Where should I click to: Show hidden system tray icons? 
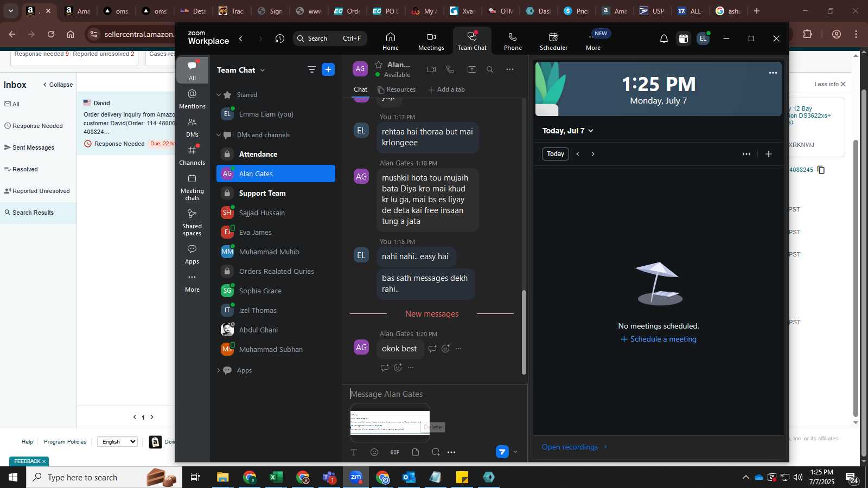(745, 477)
